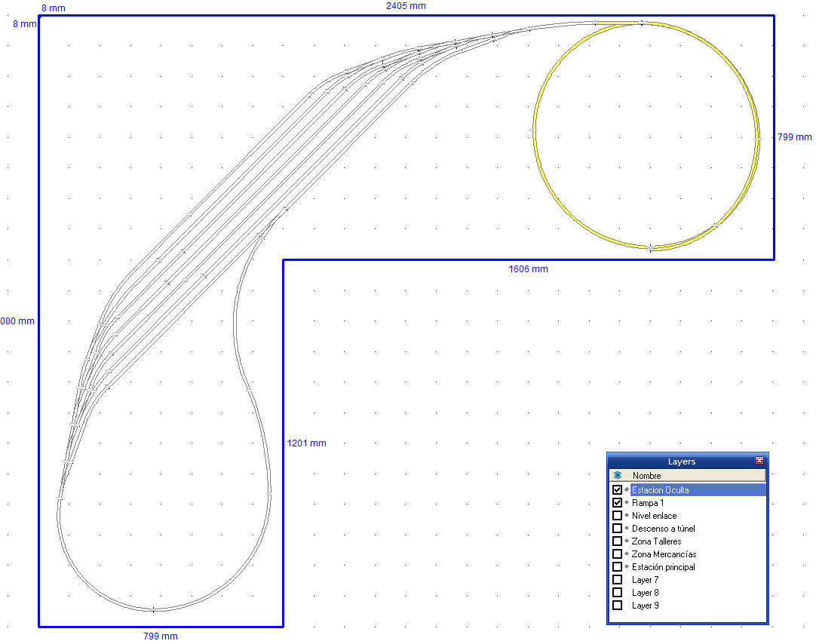816x644 pixels.
Task: Select the Layer 9 row name
Action: pos(645,605)
